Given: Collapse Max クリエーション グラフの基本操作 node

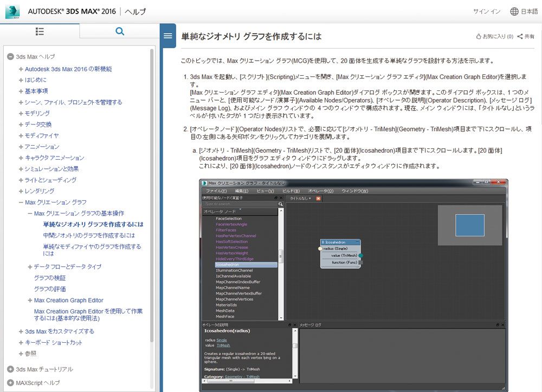Looking at the screenshot, I should coord(30,213).
